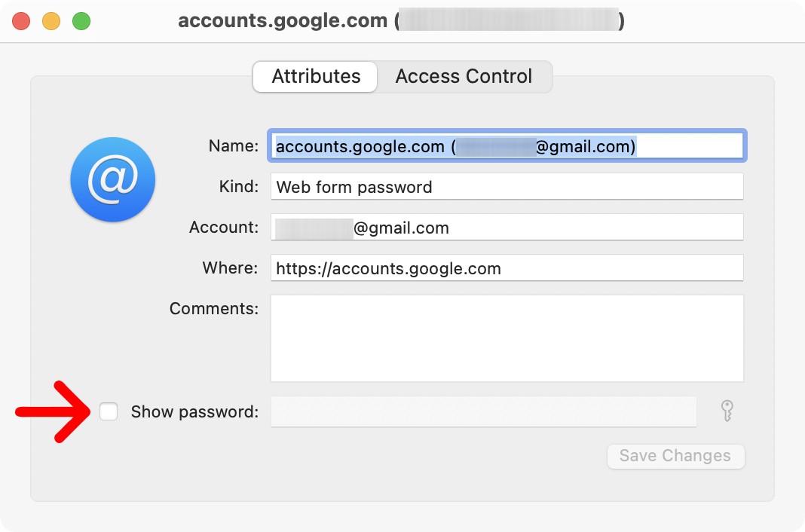805x532 pixels.
Task: Click inside the empty Comments box
Action: point(507,338)
